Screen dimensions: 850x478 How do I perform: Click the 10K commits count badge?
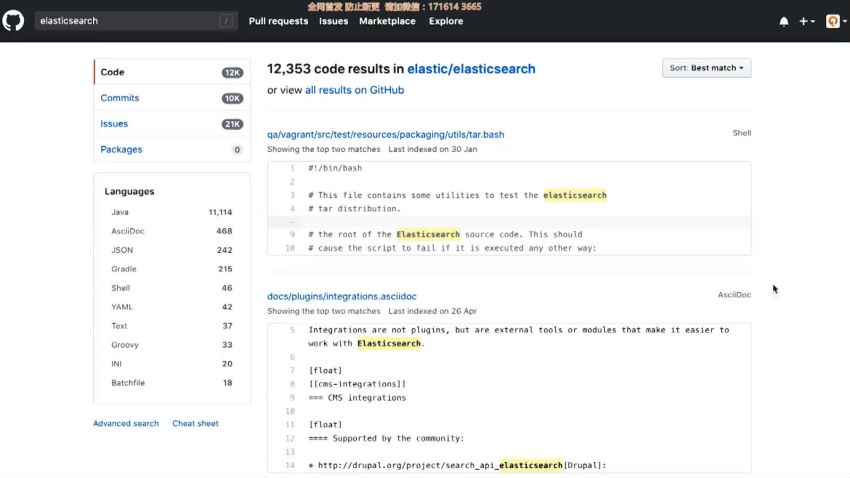tap(232, 98)
